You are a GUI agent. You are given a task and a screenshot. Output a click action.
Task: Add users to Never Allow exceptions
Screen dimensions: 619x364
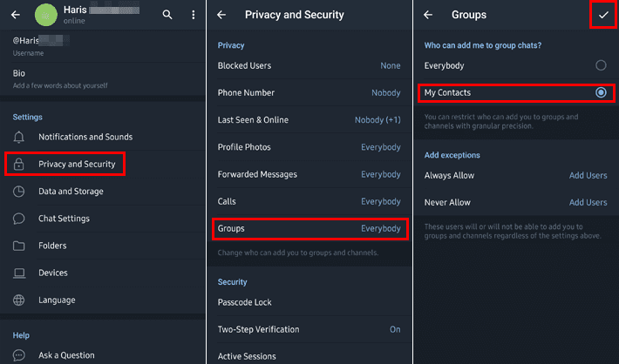point(588,202)
